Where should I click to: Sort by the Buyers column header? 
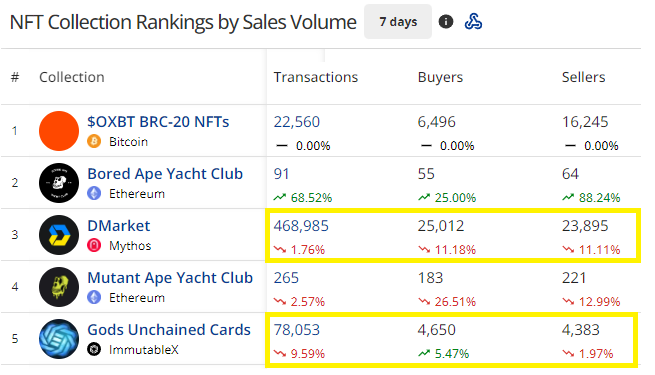point(440,77)
